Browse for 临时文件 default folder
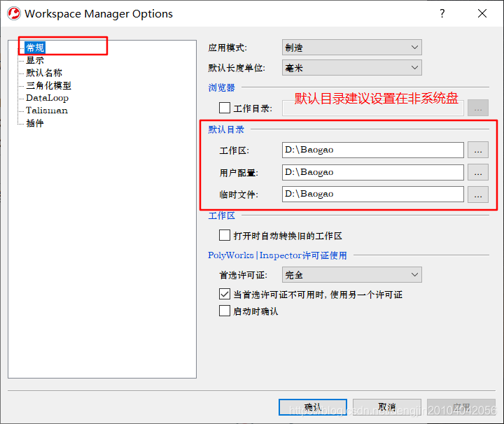 [x=478, y=195]
